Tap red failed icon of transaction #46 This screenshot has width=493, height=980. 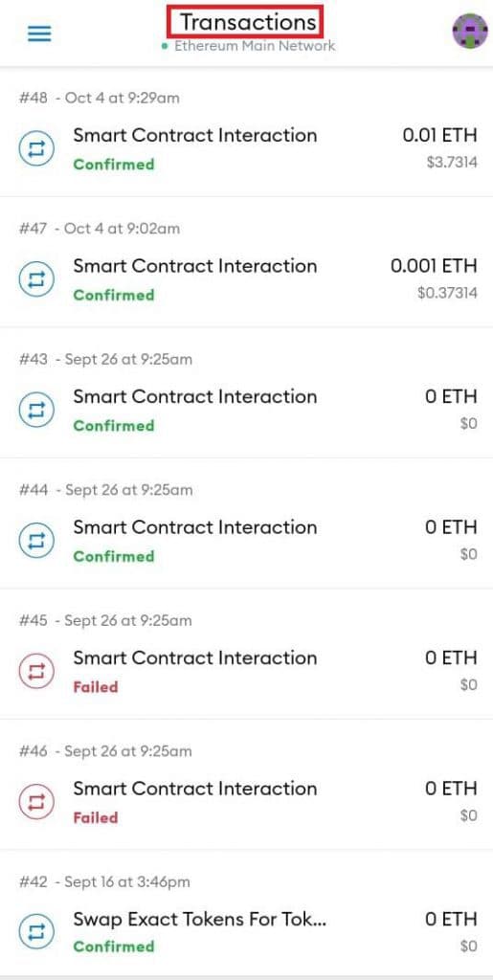[36, 802]
